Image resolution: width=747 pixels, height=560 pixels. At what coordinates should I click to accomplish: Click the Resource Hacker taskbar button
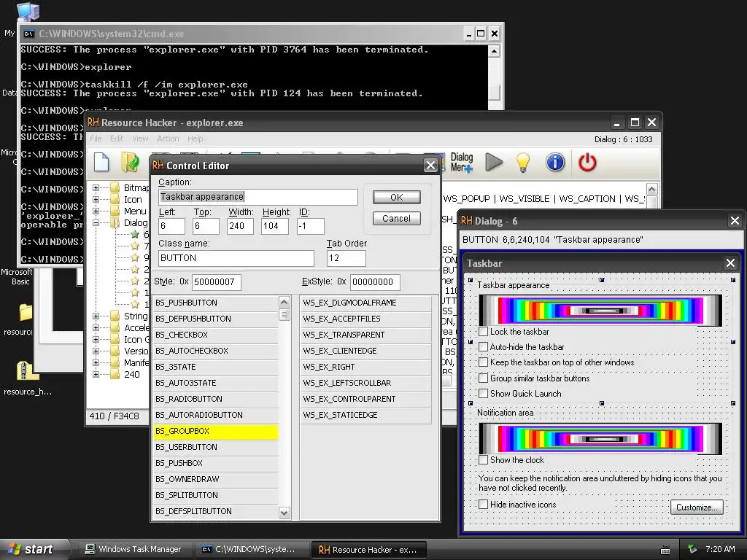coord(368,550)
